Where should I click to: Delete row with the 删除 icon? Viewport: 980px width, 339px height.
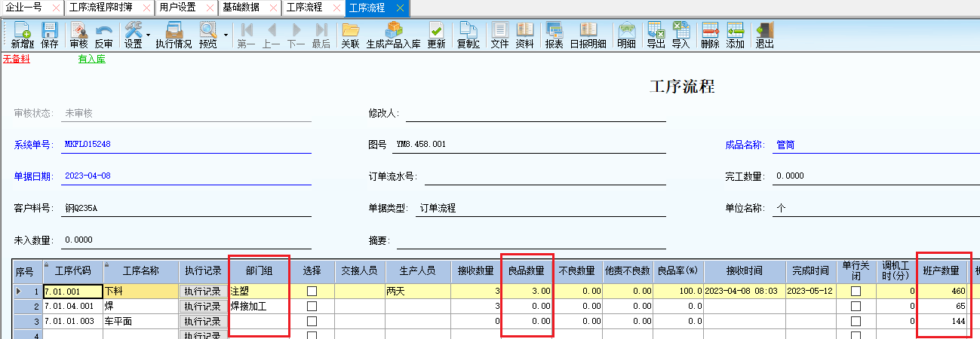[710, 35]
